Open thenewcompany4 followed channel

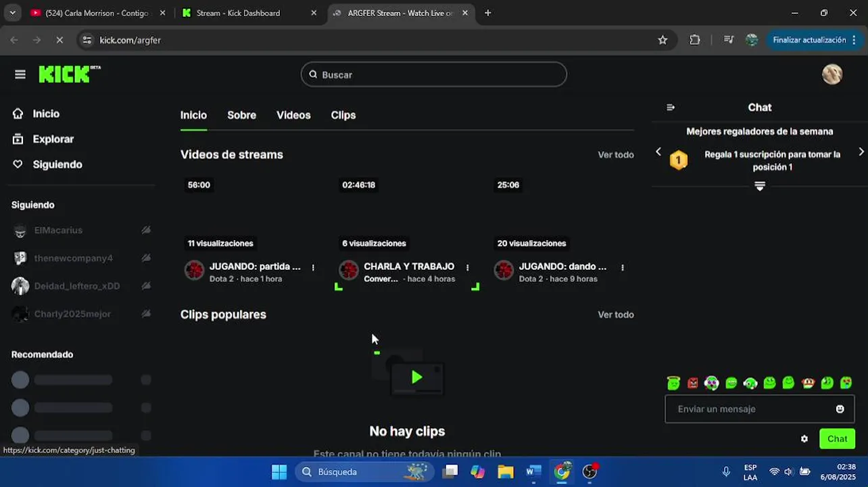click(81, 258)
